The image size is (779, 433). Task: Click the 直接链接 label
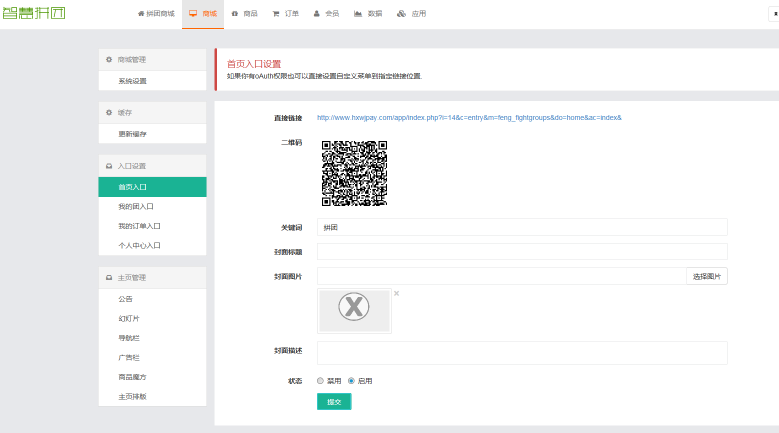pyautogui.click(x=288, y=118)
